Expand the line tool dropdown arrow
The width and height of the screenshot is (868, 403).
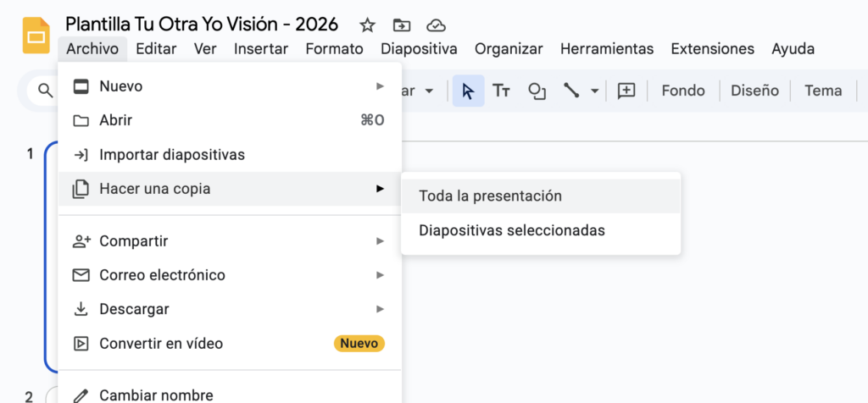pyautogui.click(x=594, y=91)
